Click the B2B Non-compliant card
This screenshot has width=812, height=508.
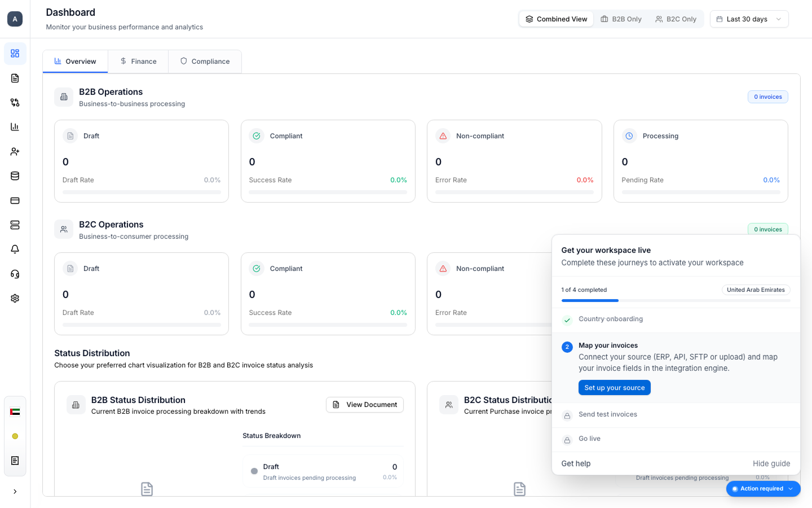tap(514, 161)
